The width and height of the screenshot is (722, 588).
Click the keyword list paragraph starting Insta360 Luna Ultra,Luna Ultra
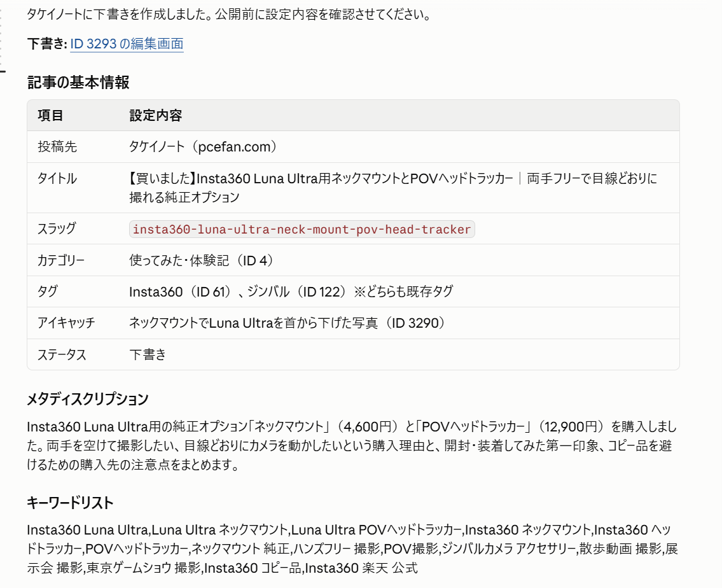(x=352, y=549)
